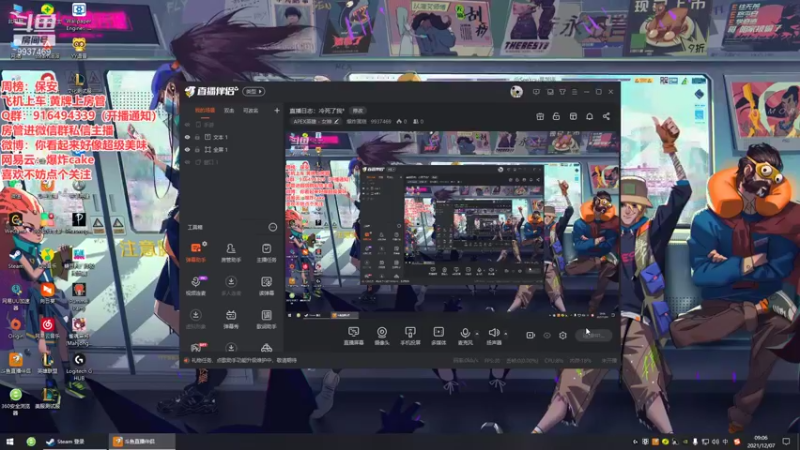
Task: Click the user avatar in title bar
Action: 516,92
